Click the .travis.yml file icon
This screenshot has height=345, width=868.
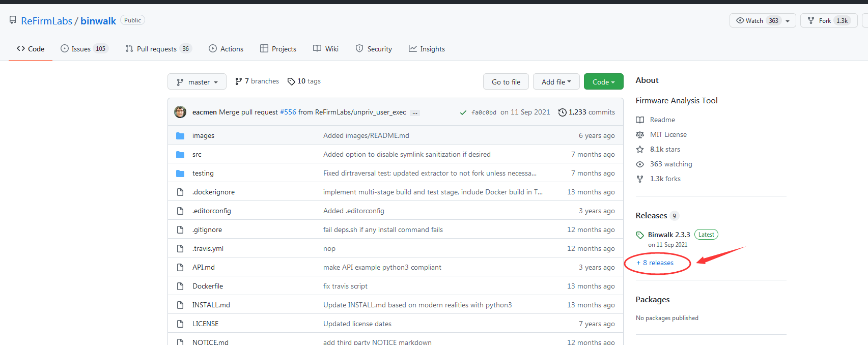[180, 249]
